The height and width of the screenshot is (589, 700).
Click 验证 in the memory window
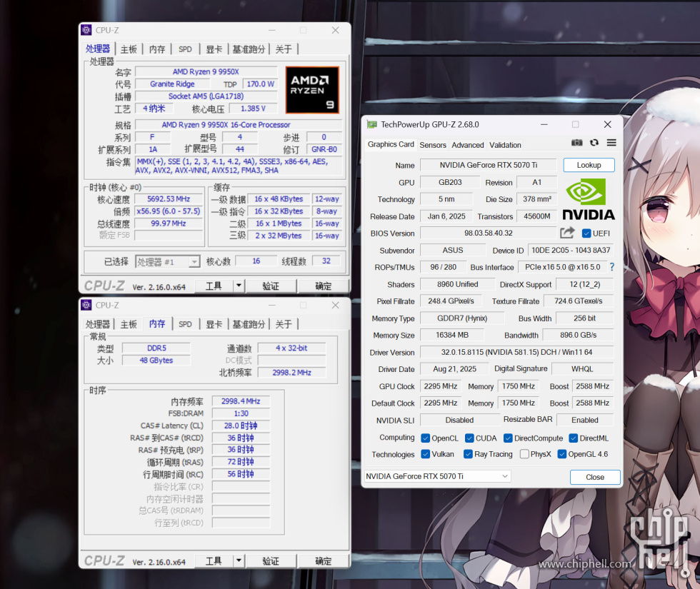[271, 561]
